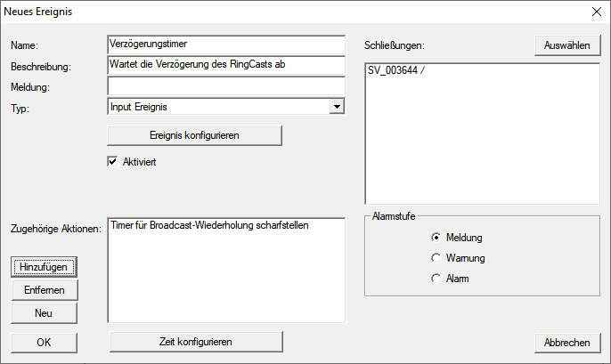Select the Warnung alarm level

436,258
